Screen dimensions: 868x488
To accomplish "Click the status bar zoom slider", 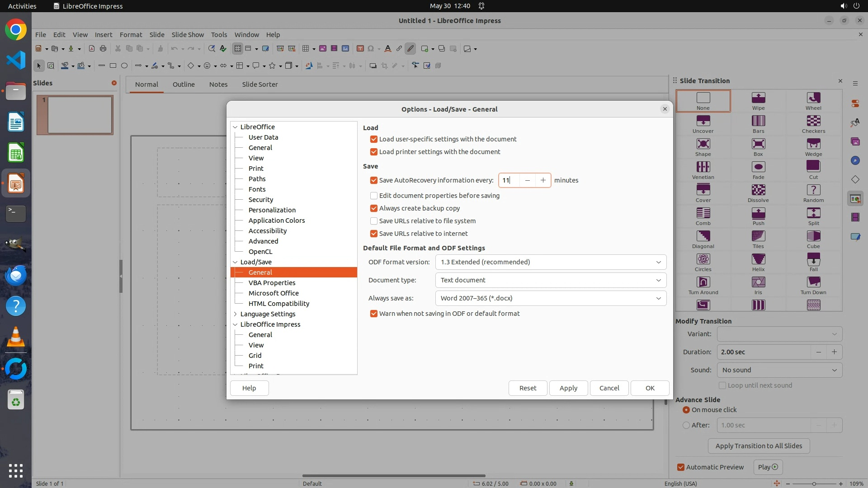I will click(814, 483).
